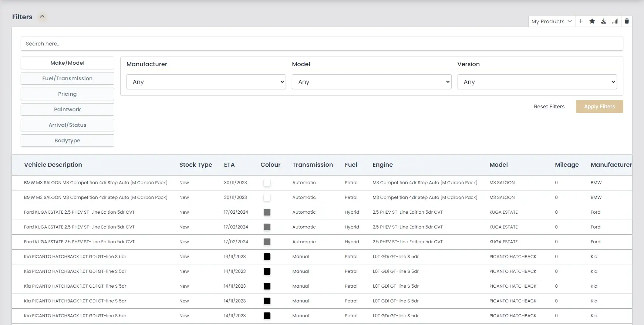The height and width of the screenshot is (325, 644).
Task: Click the Colour column header
Action: tap(270, 165)
